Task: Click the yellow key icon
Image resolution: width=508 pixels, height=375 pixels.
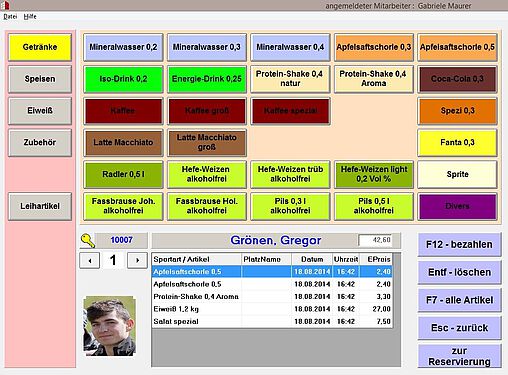Action: click(x=88, y=240)
